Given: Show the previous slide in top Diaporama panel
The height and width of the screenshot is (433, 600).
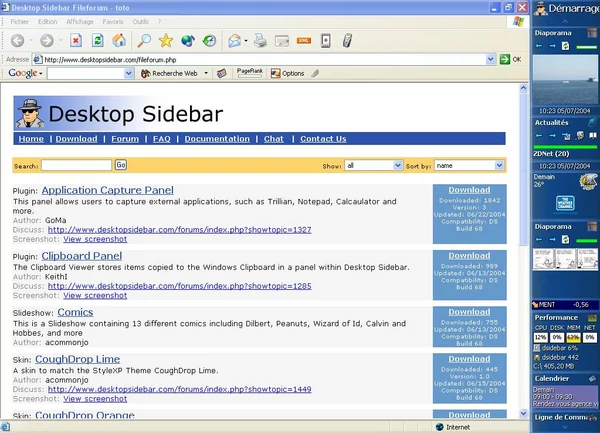Looking at the screenshot, I should tap(539, 46).
